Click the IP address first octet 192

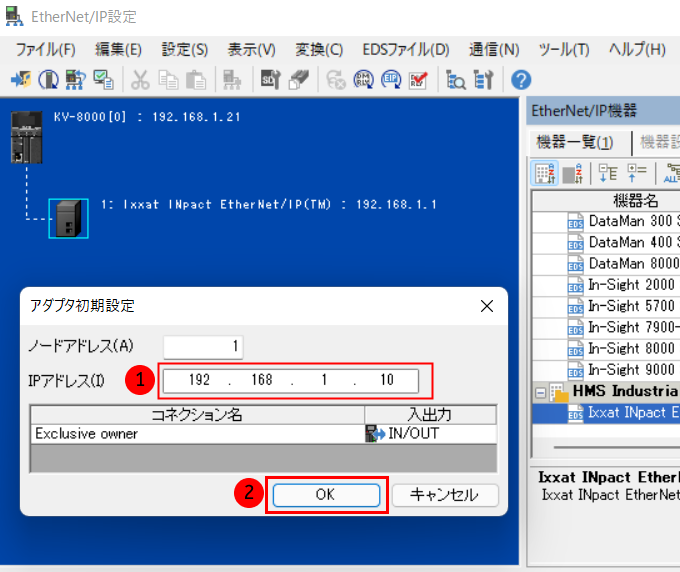point(199,380)
